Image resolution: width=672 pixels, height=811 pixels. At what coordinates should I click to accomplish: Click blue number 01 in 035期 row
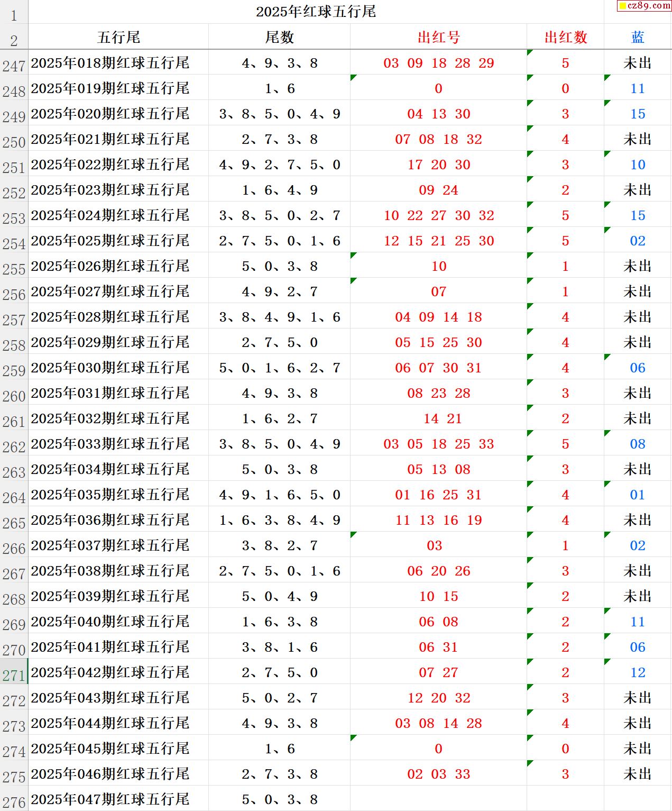coord(638,495)
